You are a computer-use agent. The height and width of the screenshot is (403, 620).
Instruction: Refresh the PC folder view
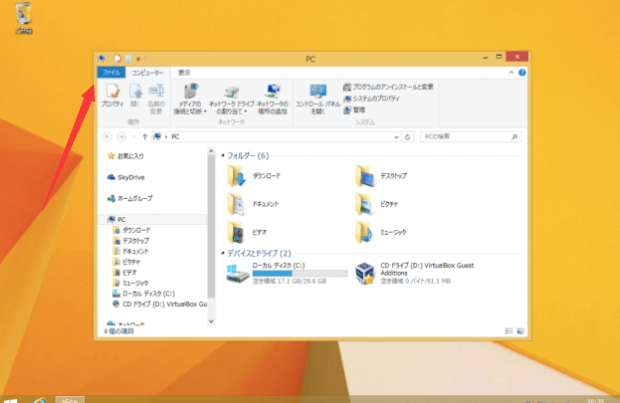tap(407, 137)
